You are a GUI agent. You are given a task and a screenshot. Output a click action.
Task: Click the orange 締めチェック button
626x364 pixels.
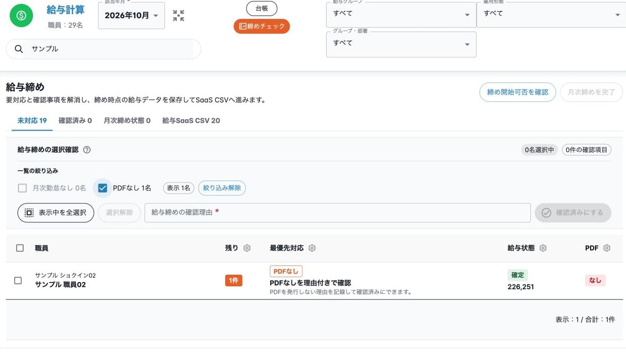point(262,26)
